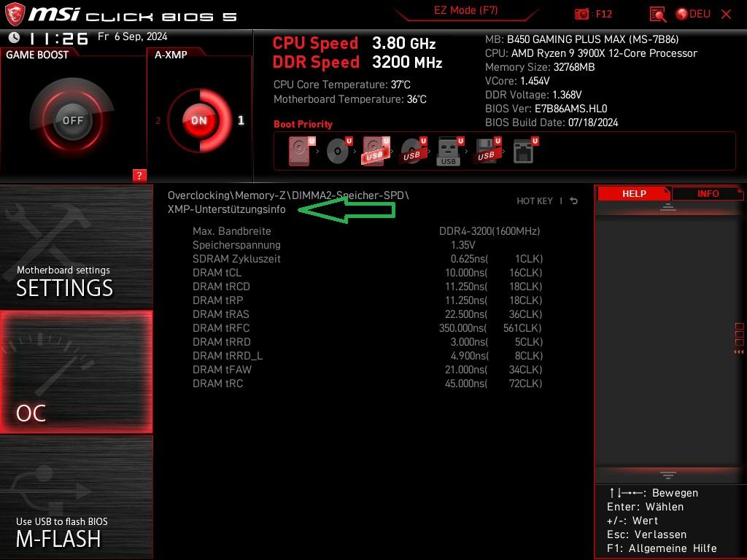The image size is (747, 560).
Task: Click the BIOS Ver E7B86AMS.HL0 text
Action: [x=546, y=109]
